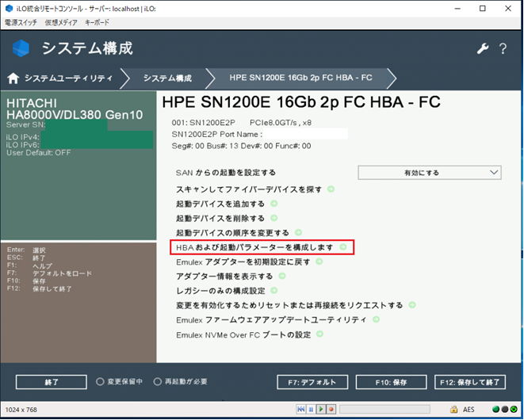Open Emulexファームウェアアップデートユーティリティ link
Viewport: 524px width, 420px height.
(271, 320)
